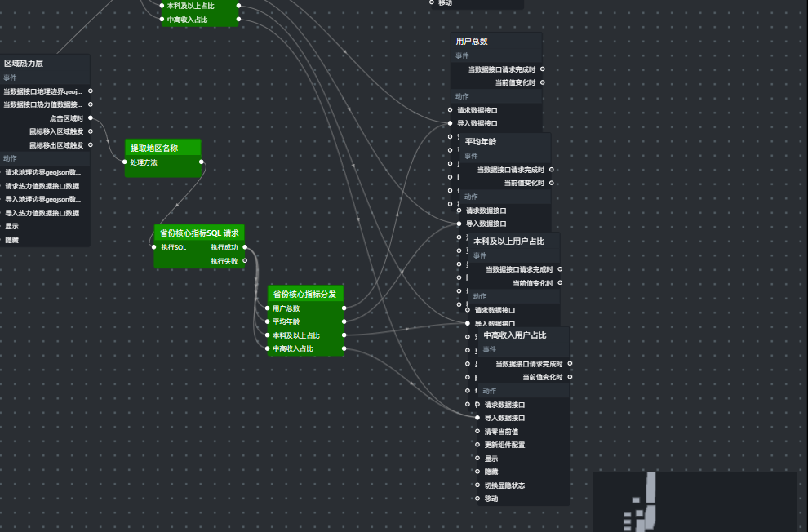808x532 pixels.
Task: Click 隐藏 action in 区域热力层 node
Action: [x=12, y=239]
